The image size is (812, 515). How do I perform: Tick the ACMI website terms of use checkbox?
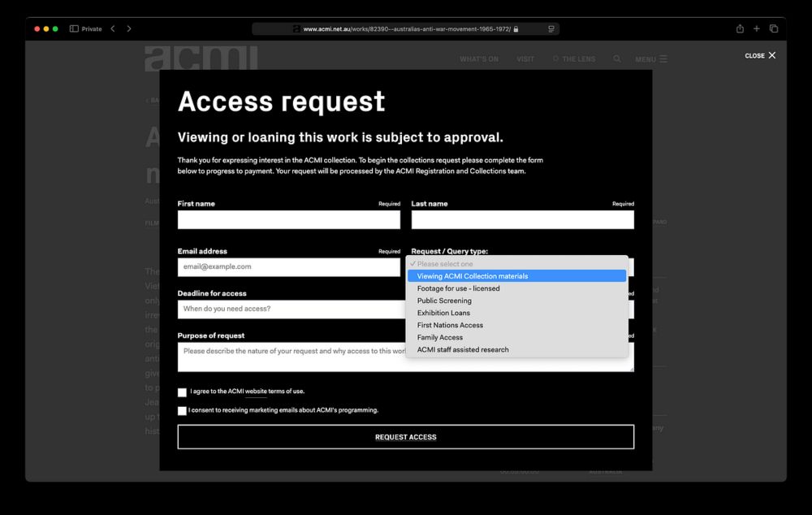[182, 392]
